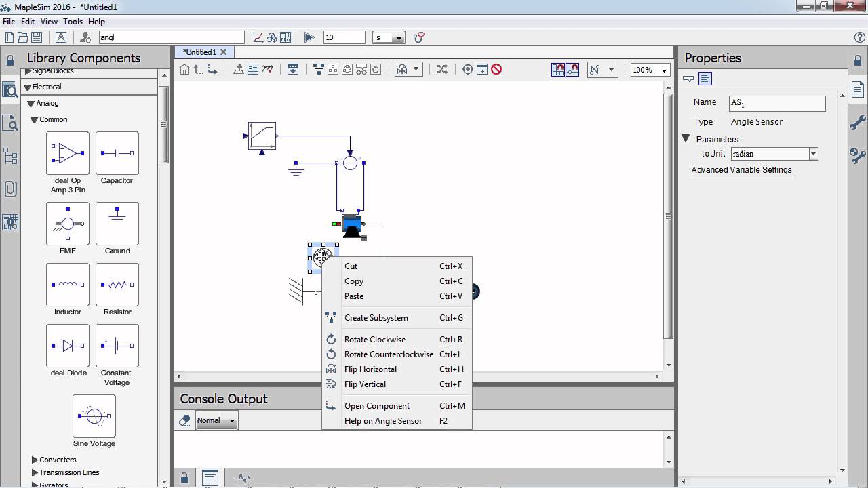This screenshot has width=868, height=488.
Task: Create a new model with the blank document icon
Action: pyautogui.click(x=9, y=37)
